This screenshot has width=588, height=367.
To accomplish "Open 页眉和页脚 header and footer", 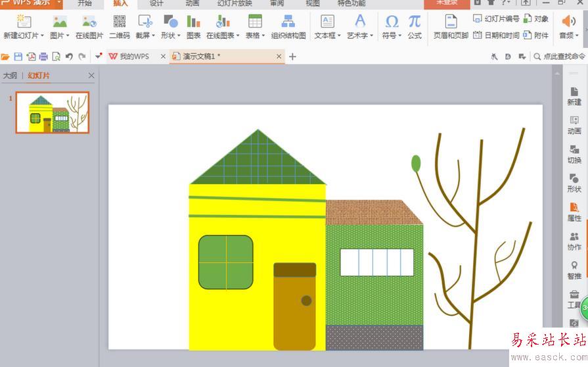I will pos(451,26).
